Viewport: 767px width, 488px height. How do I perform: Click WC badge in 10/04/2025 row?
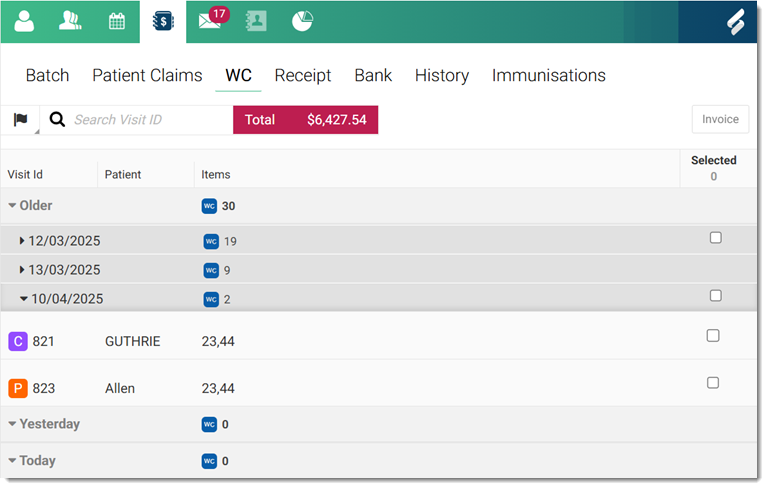tap(211, 299)
